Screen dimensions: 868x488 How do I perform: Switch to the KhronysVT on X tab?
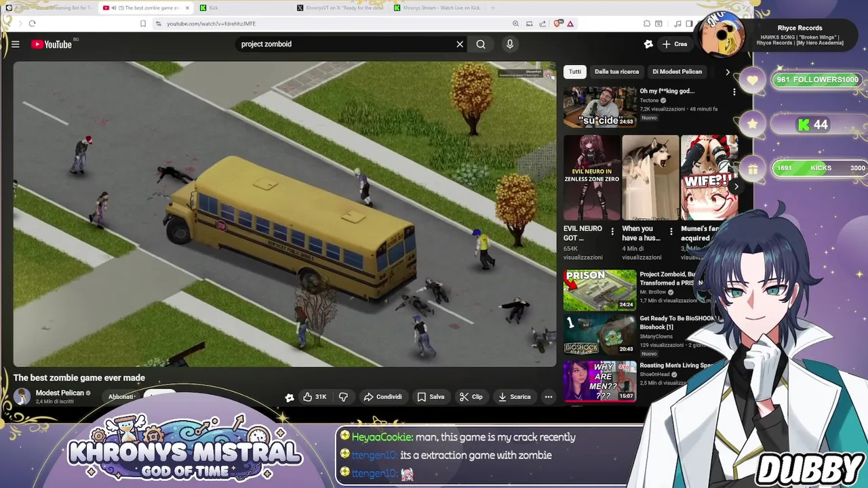coord(342,7)
